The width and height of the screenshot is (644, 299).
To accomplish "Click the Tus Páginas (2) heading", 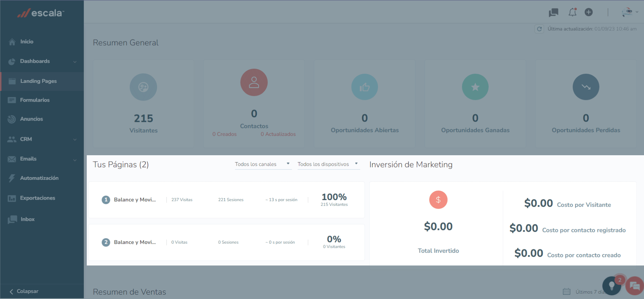I will [121, 165].
